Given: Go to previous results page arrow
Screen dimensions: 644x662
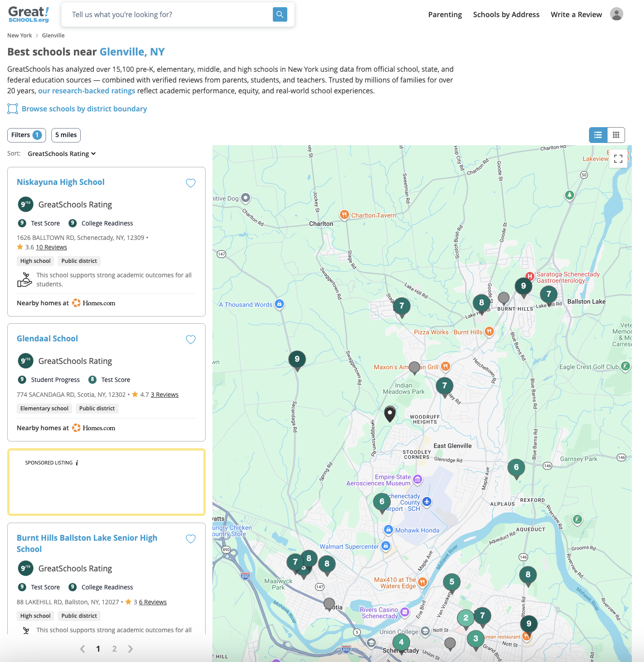Looking at the screenshot, I should coord(83,649).
